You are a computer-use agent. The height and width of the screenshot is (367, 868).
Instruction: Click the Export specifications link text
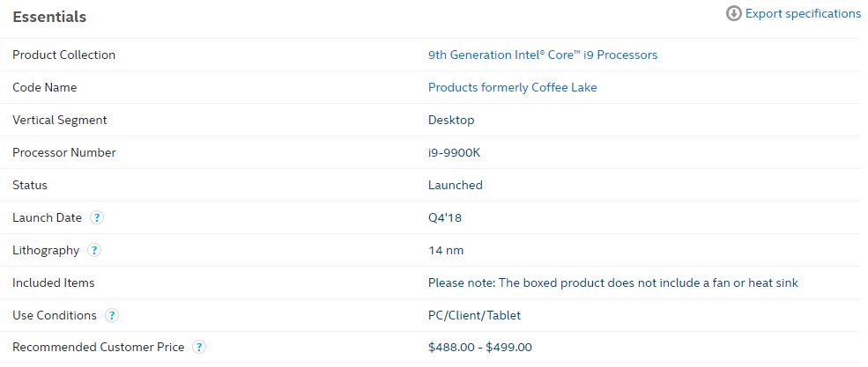(803, 14)
